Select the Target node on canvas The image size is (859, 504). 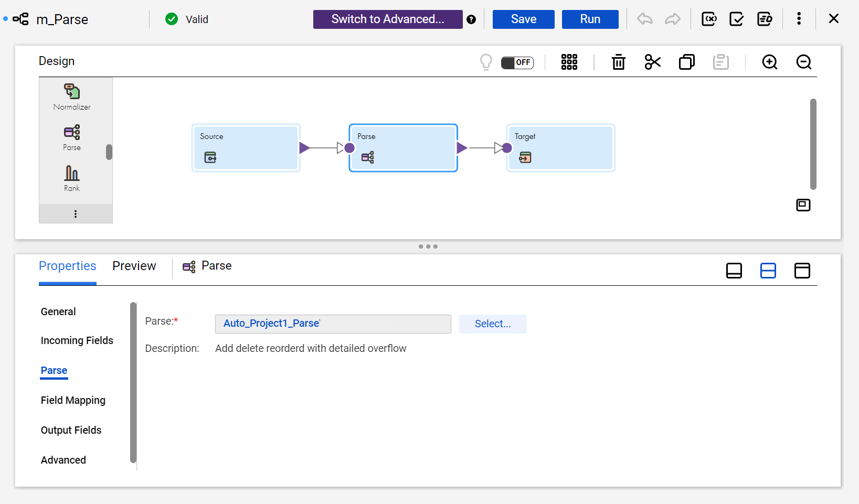pyautogui.click(x=560, y=148)
